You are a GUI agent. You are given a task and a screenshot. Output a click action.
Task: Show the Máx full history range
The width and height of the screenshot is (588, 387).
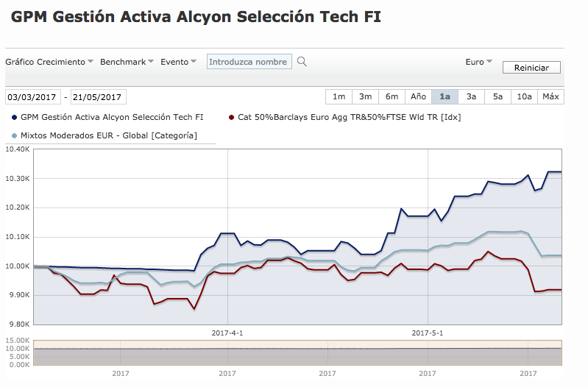tap(550, 96)
